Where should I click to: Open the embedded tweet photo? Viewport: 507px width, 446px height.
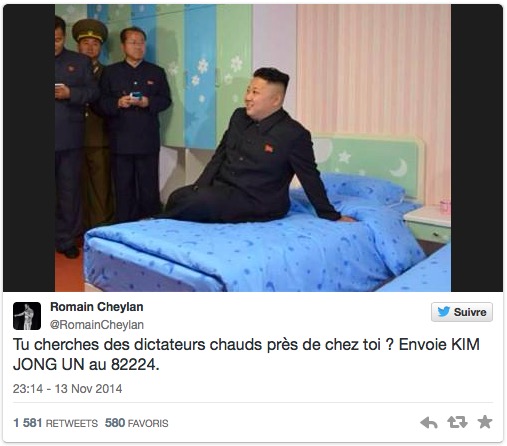click(x=253, y=148)
